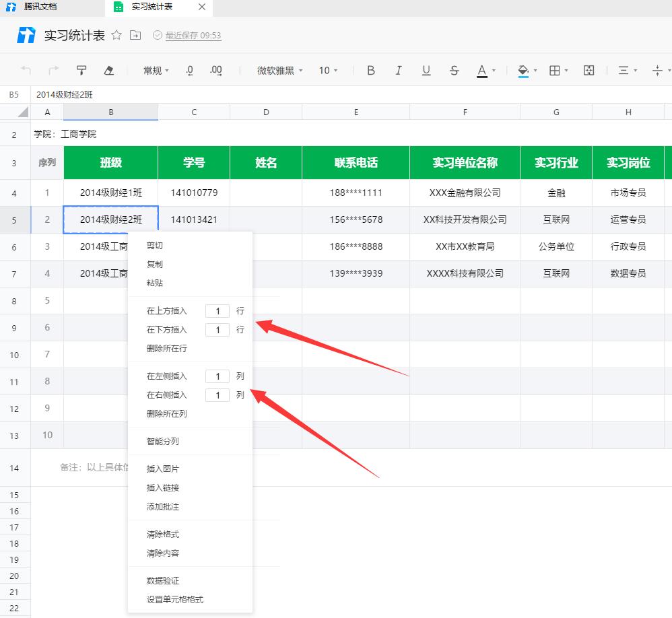This screenshot has height=618, width=672.
Task: Toggle bold formatting
Action: 371,70
